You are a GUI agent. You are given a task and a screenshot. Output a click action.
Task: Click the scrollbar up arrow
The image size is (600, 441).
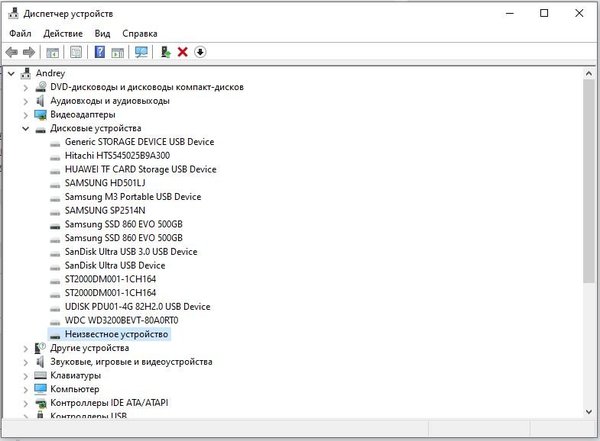pos(589,73)
